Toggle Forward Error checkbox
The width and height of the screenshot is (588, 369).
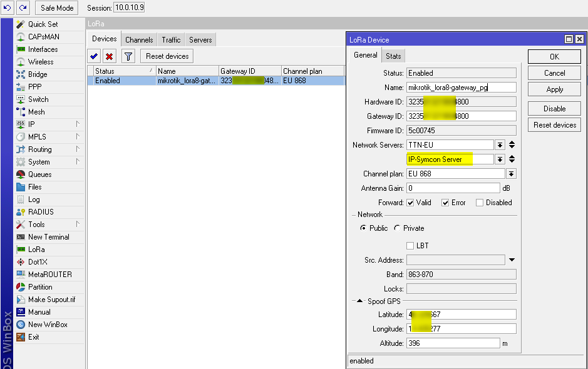[x=445, y=203]
